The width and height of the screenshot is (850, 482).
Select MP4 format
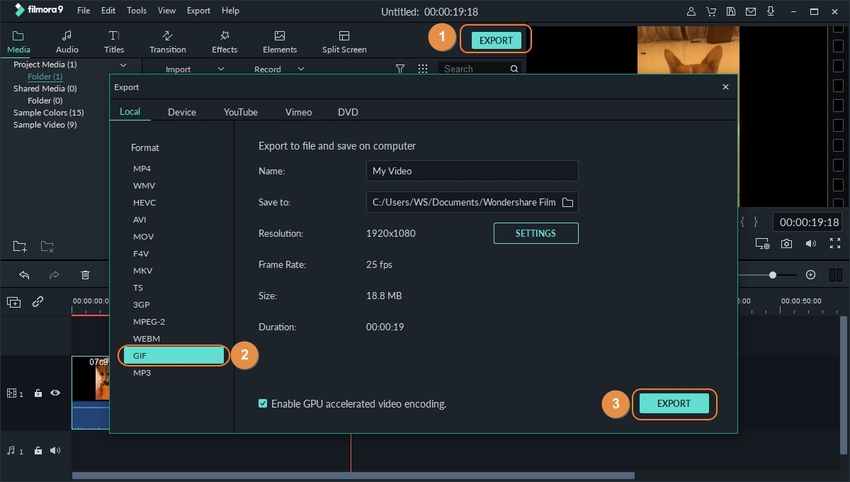142,169
